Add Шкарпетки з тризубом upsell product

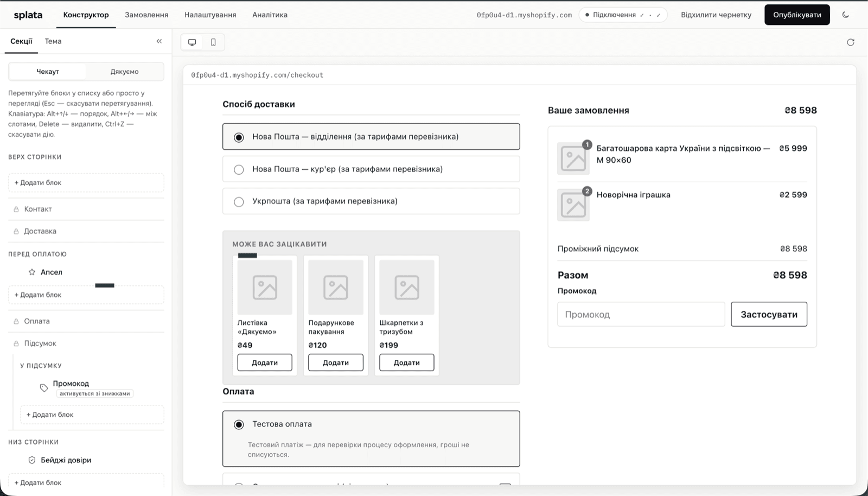(x=406, y=363)
